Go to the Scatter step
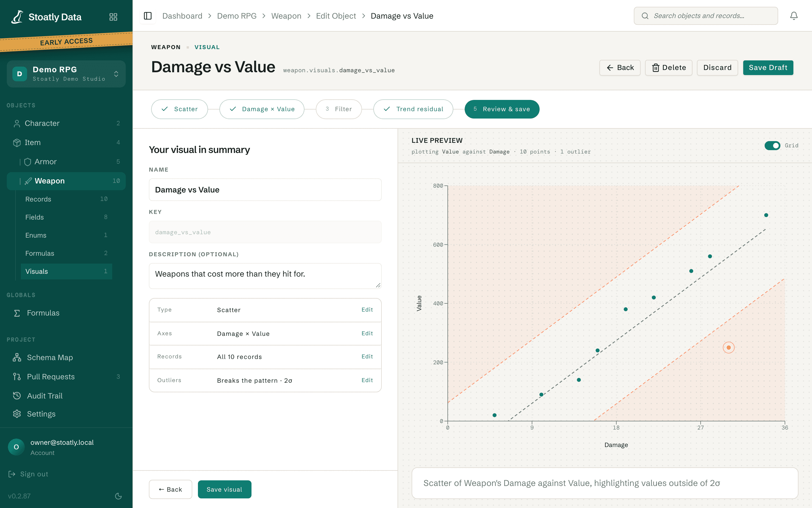The image size is (812, 508). pyautogui.click(x=180, y=109)
